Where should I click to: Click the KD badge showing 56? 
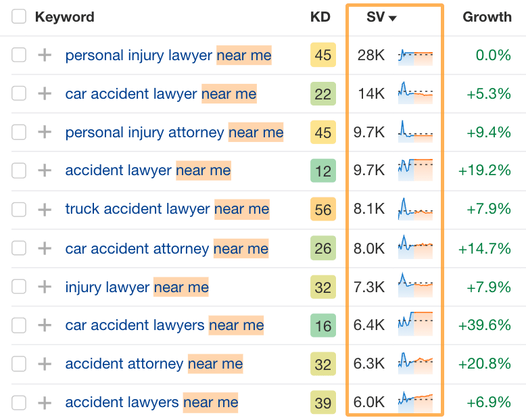click(323, 210)
